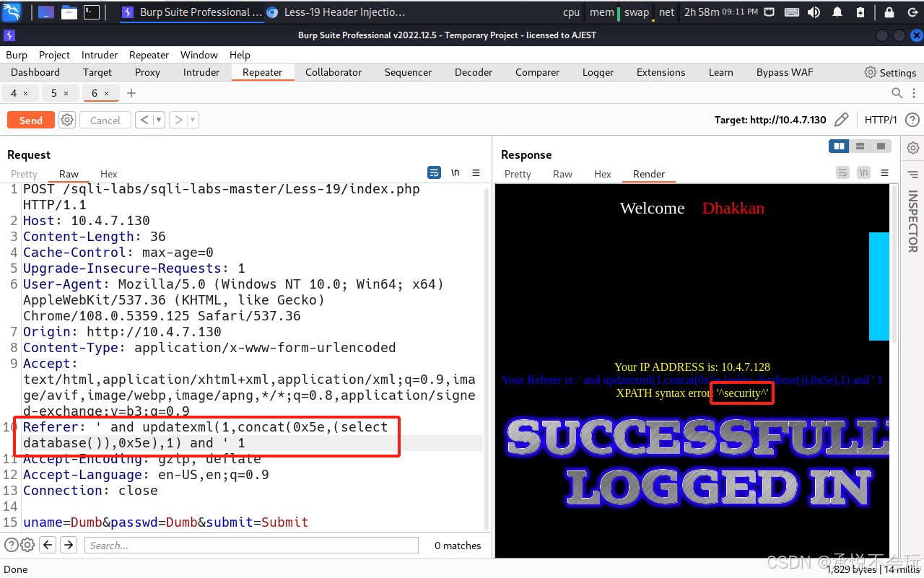Image resolution: width=924 pixels, height=578 pixels.
Task: Click the Cancel button
Action: [105, 121]
